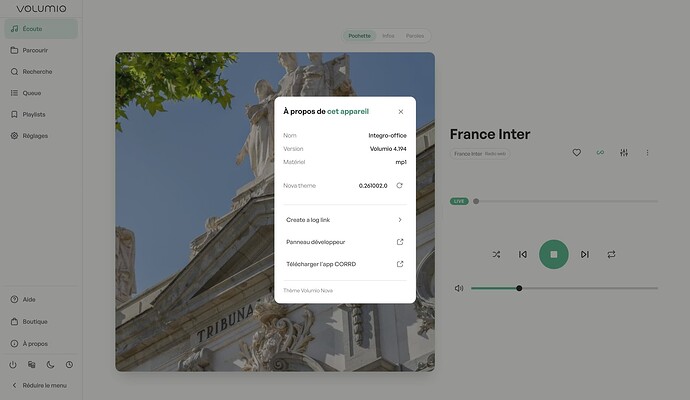
Task: Skip to next track
Action: 584,254
